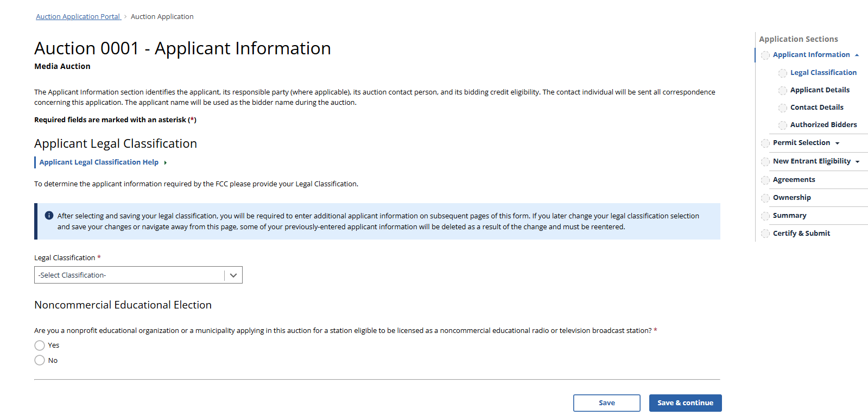Expand Applicant Legal Classification Help
The width and height of the screenshot is (868, 415).
tap(99, 162)
